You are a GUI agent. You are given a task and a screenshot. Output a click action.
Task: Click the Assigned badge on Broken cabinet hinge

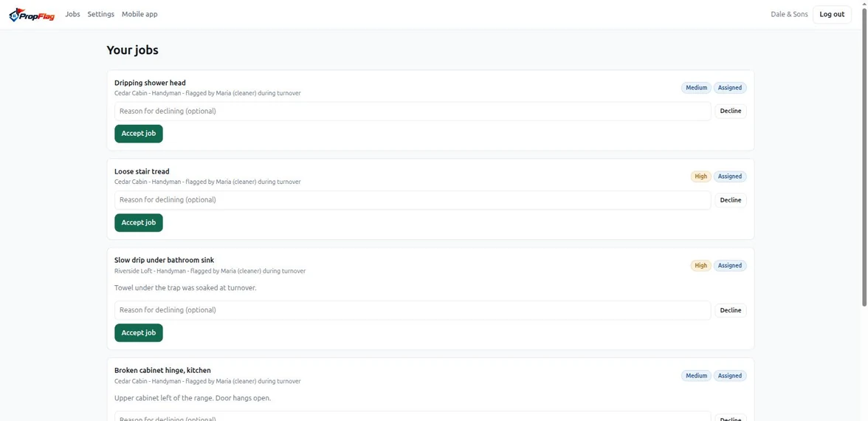729,375
